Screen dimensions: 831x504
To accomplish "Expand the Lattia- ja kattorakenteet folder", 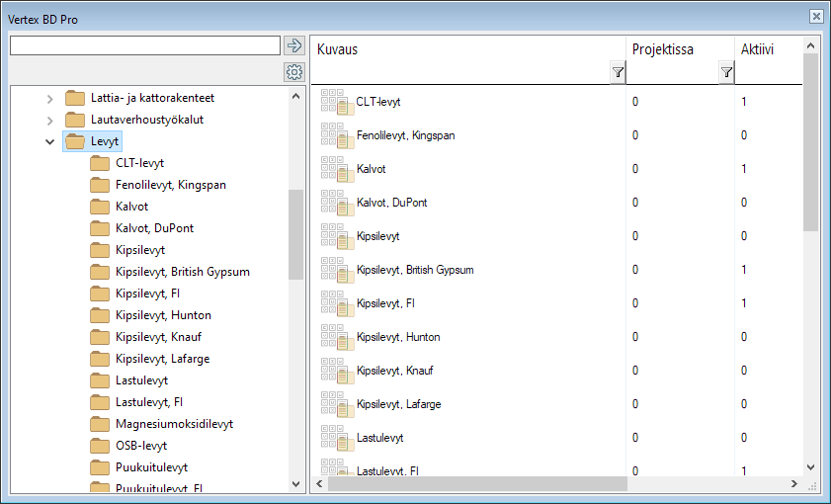I will pyautogui.click(x=50, y=98).
